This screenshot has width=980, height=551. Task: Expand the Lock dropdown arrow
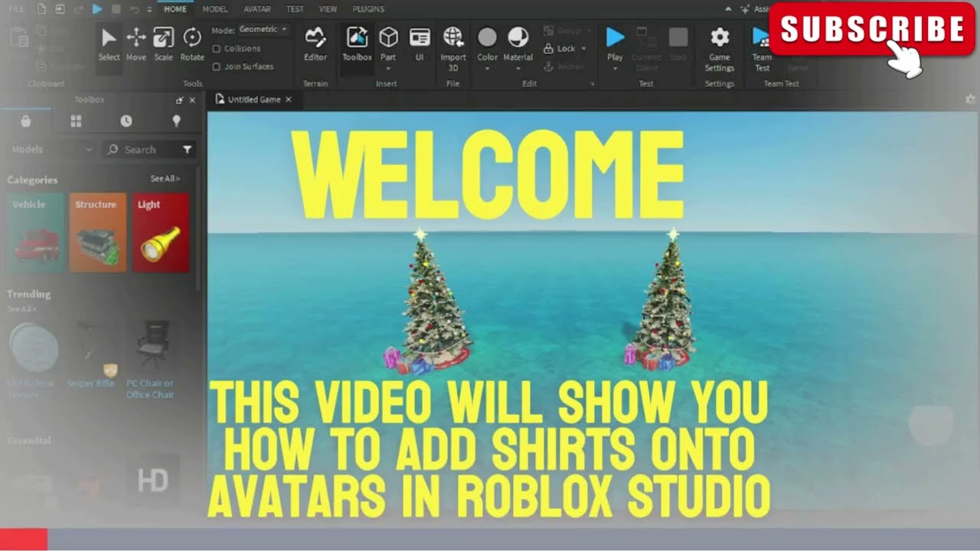pyautogui.click(x=584, y=48)
